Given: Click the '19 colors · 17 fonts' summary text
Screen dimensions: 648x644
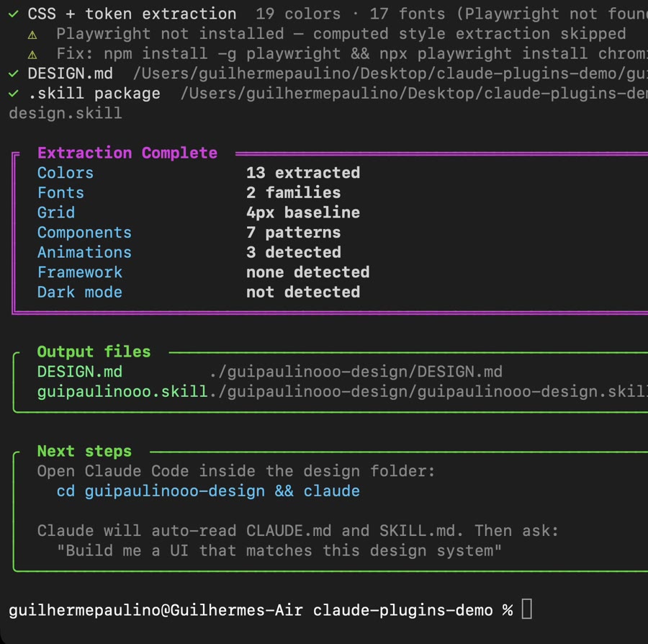Looking at the screenshot, I should 351,14.
